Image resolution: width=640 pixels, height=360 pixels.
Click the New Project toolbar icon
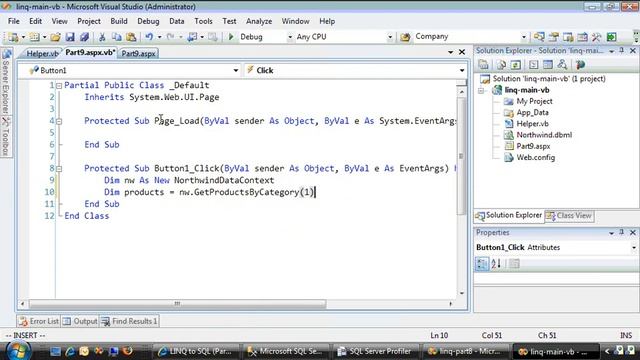[x=13, y=37]
